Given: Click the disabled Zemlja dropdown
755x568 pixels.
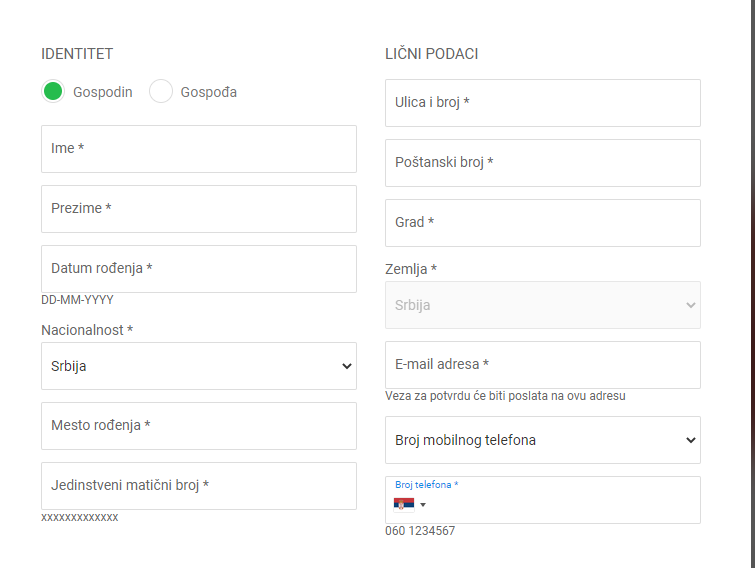Looking at the screenshot, I should point(542,305).
